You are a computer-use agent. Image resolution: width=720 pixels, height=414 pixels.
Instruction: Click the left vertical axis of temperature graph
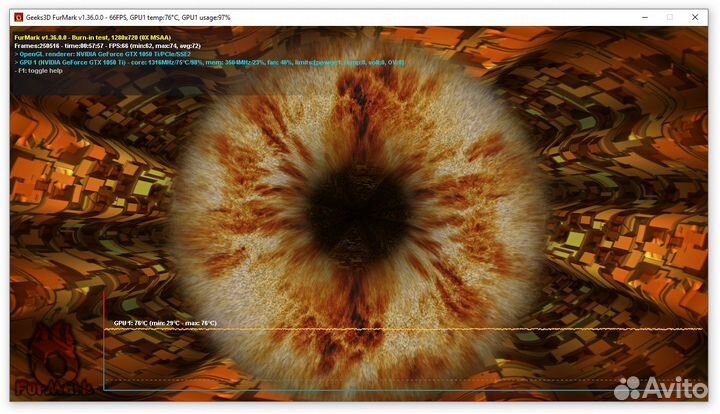point(104,358)
